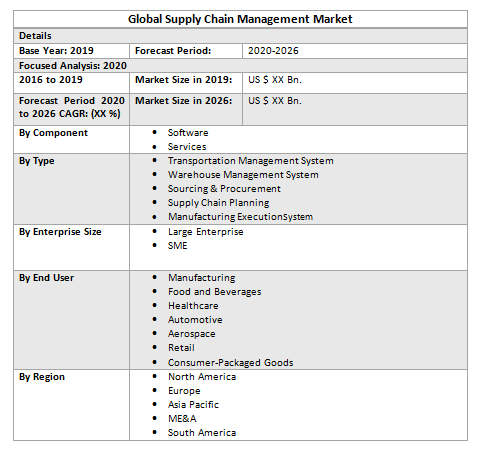Select the title 'Global Supply Chain Management Market'
This screenshot has height=452, width=480.
click(x=240, y=19)
